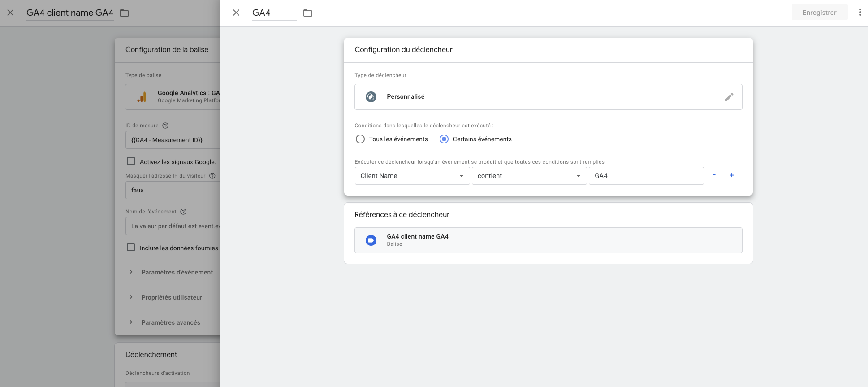Click the Références à ce déclencheur heading
The height and width of the screenshot is (387, 868).
tap(402, 214)
